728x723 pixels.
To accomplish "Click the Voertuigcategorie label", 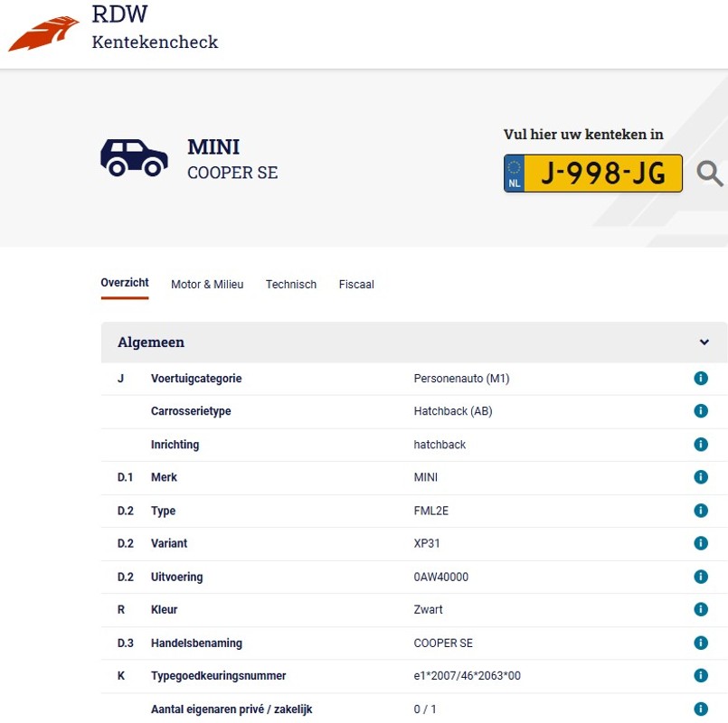I will [x=196, y=379].
